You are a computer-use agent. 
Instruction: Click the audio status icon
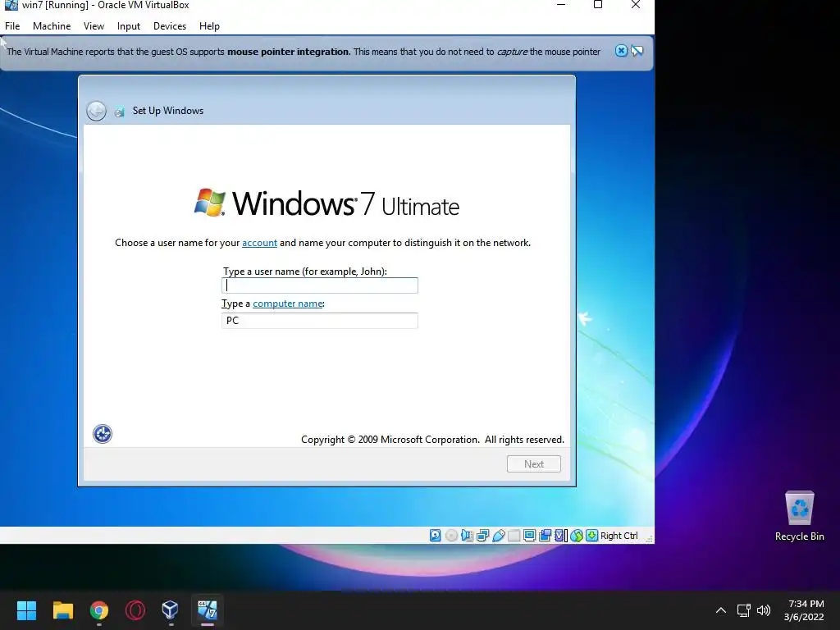pos(467,535)
